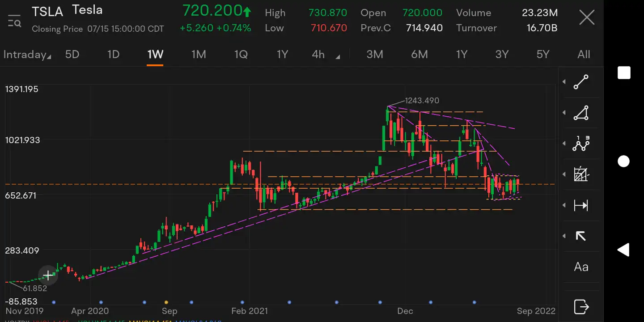This screenshot has height=322, width=644.
Task: Expand options for the measure range tool
Action: [x=564, y=205]
